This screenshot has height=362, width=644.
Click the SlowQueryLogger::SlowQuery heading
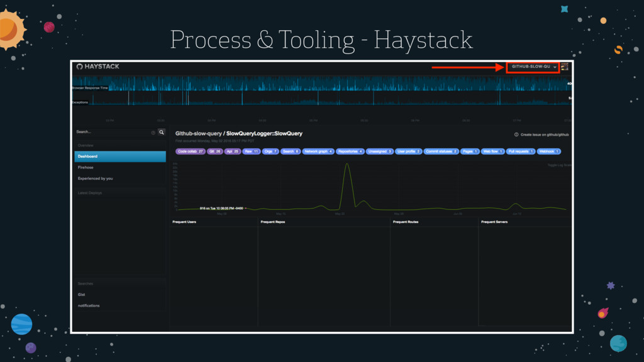pyautogui.click(x=264, y=133)
